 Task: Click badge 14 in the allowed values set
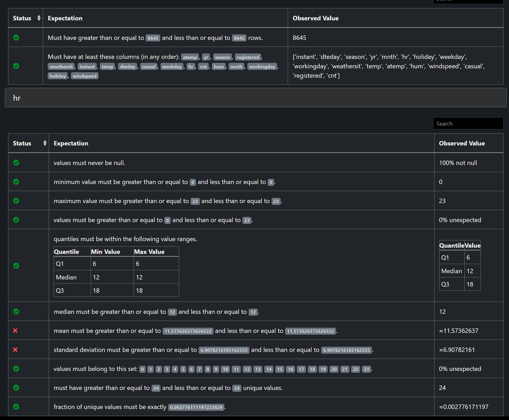[268, 369]
